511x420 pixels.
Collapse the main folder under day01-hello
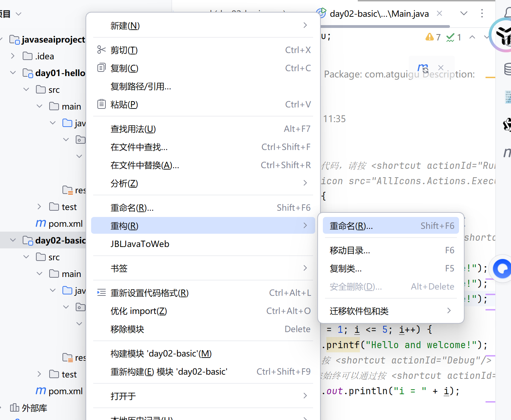tap(39, 106)
